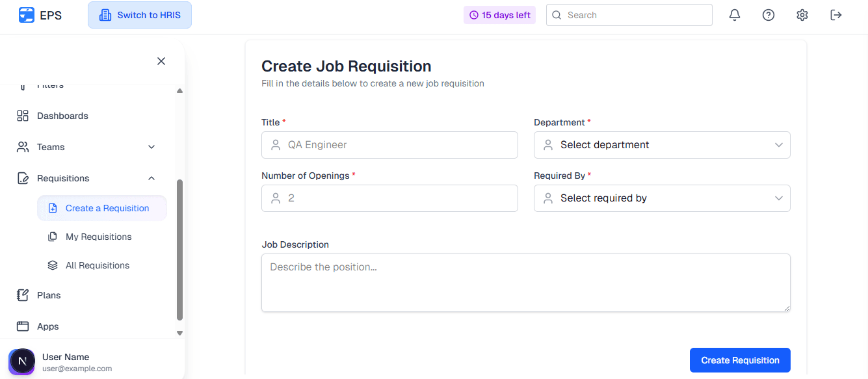Click the Apps window icon
The width and height of the screenshot is (868, 379).
[x=23, y=326]
